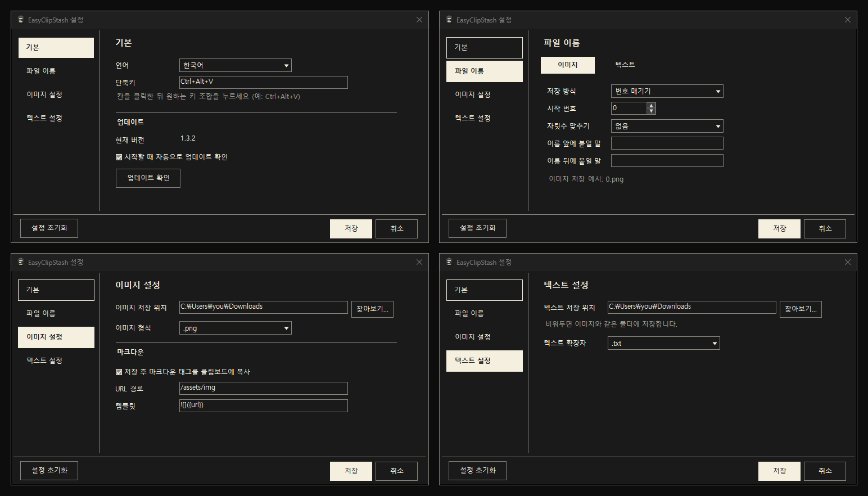Click the URL 경로 field showing /assets/img
The image size is (868, 496).
coord(264,388)
